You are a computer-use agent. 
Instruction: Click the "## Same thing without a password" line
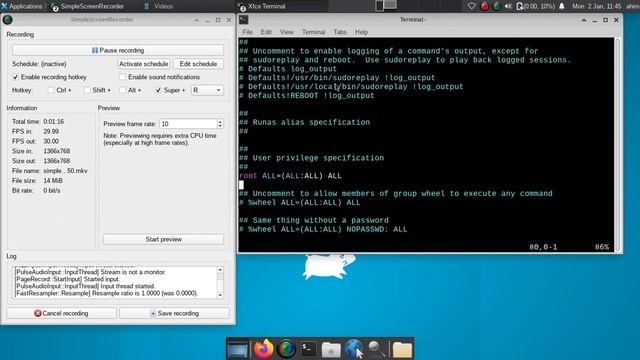pyautogui.click(x=314, y=220)
